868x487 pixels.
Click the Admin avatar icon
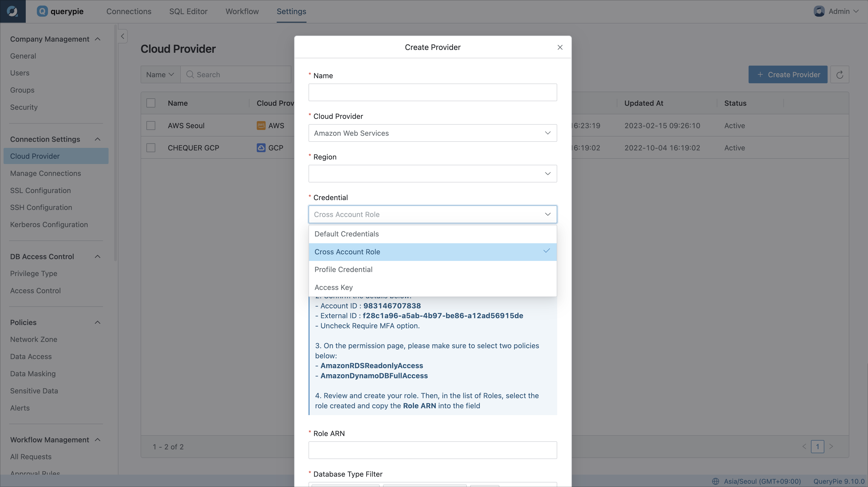819,11
